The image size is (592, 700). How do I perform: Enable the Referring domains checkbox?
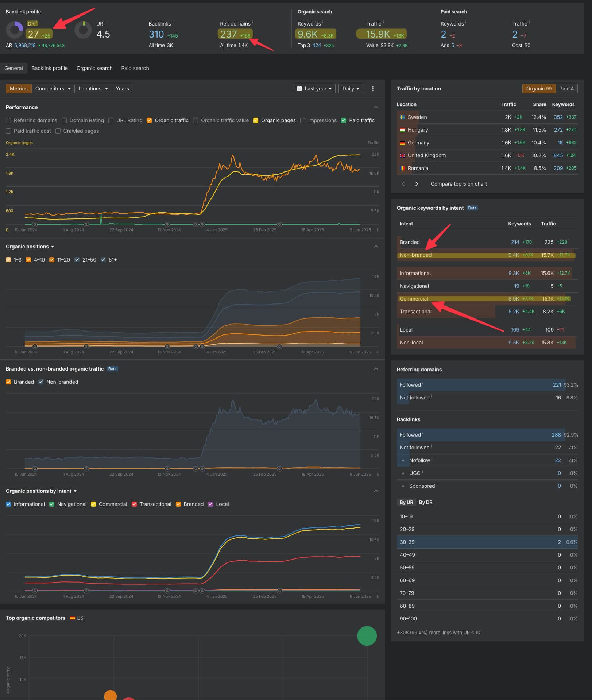point(8,120)
